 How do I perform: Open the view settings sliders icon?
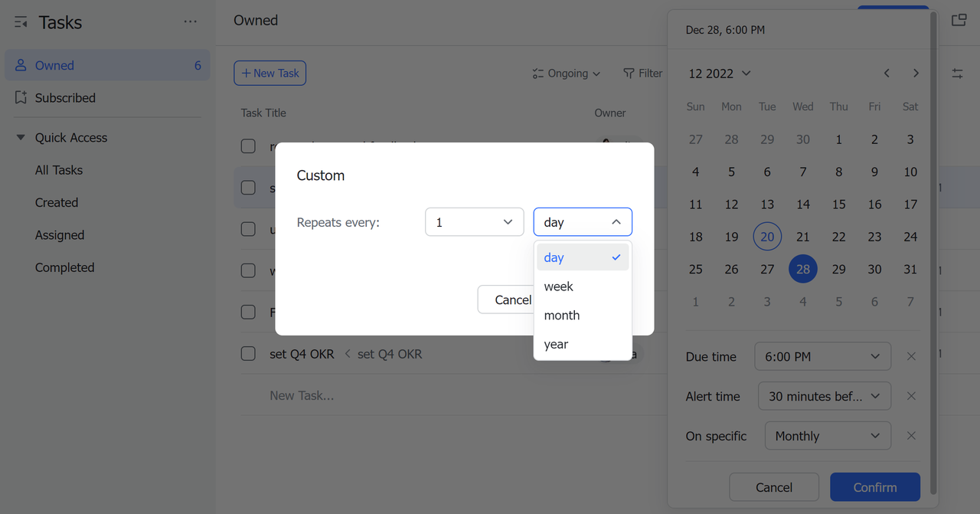(x=957, y=74)
